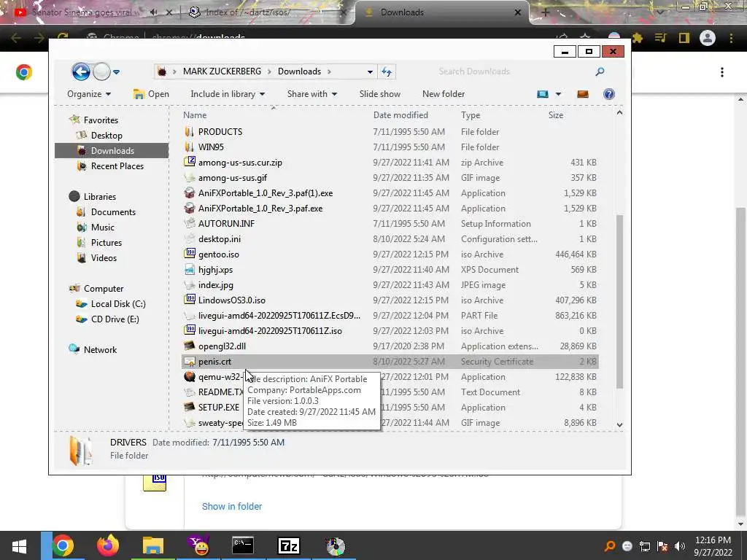This screenshot has width=747, height=560.
Task: Sort by the Name column header
Action: 195,114
